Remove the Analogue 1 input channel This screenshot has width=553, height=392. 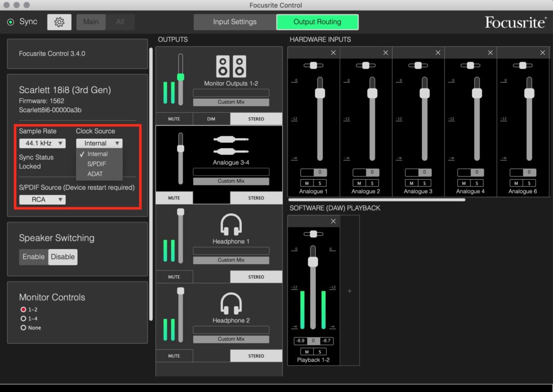coord(333,52)
